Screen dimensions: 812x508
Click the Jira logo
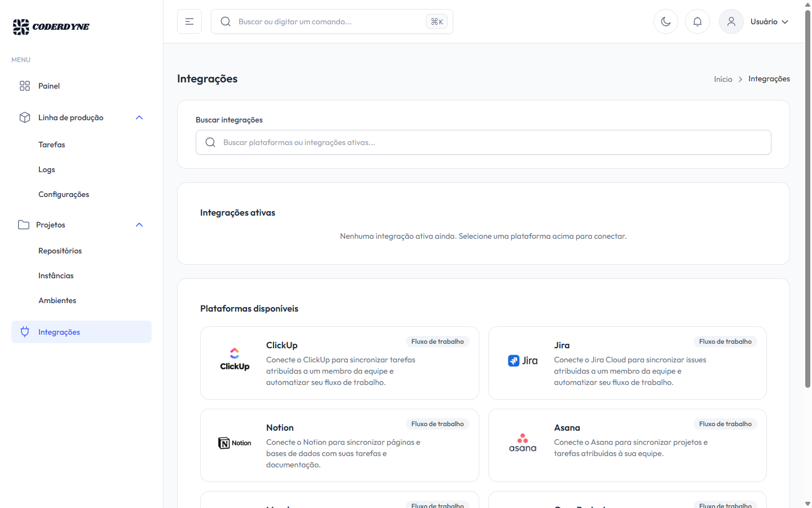pos(523,361)
